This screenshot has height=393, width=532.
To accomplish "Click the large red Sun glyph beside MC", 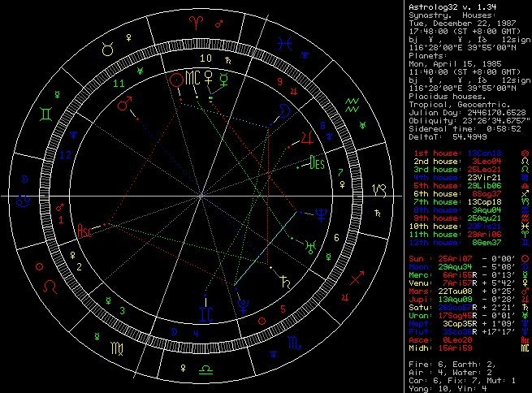I will (x=176, y=80).
